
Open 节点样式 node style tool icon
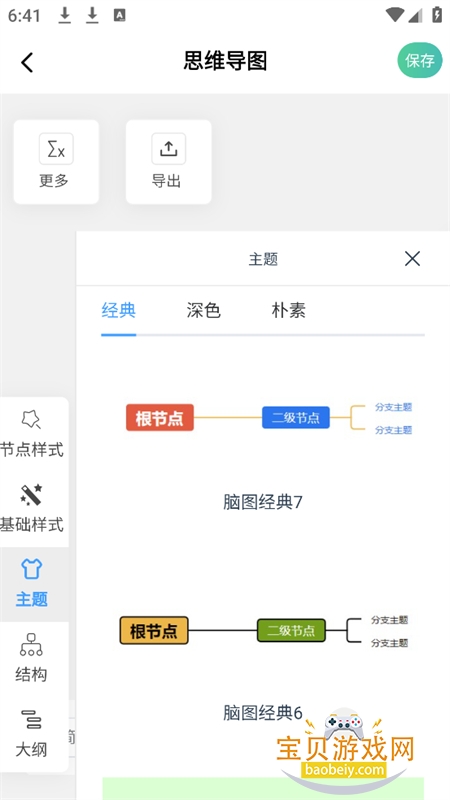click(x=31, y=419)
